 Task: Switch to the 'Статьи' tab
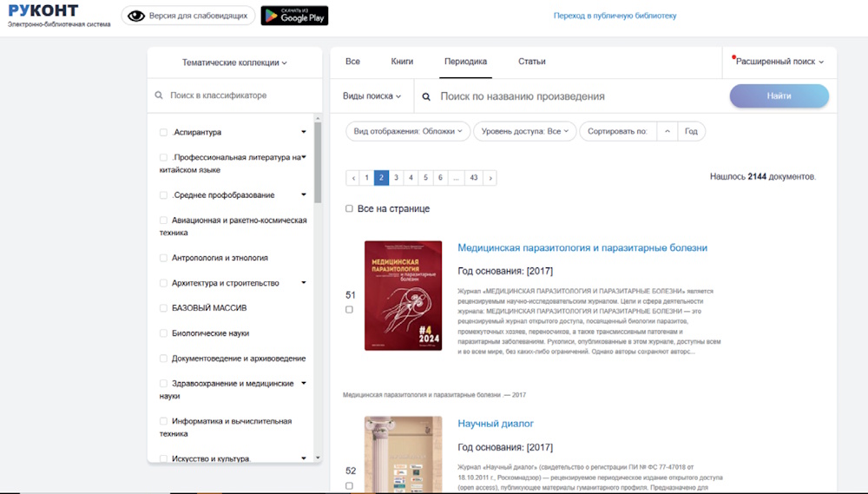[x=531, y=62]
